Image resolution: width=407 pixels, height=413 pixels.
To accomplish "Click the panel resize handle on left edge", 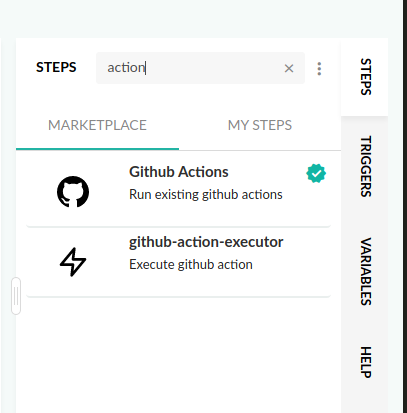I will coord(16,296).
